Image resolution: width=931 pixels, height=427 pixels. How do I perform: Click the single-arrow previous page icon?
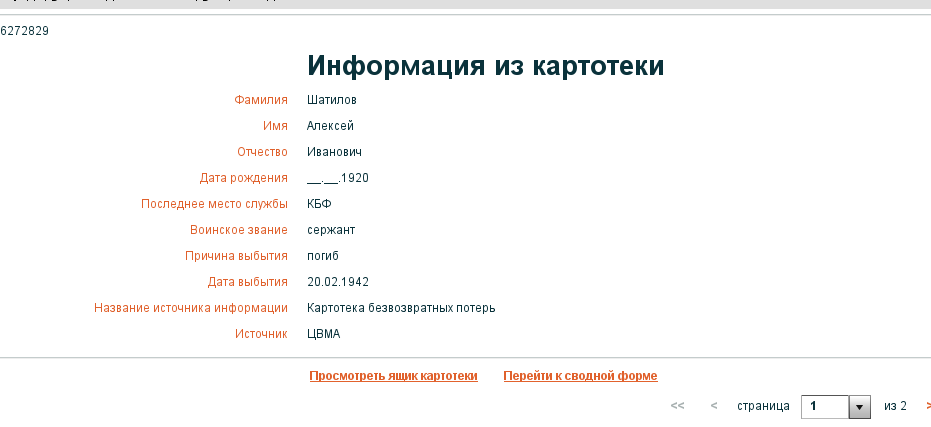[713, 406]
